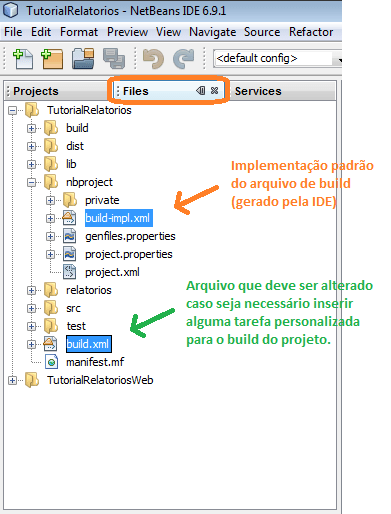The height and width of the screenshot is (514, 391).
Task: Open the Edit menu
Action: click(x=41, y=32)
